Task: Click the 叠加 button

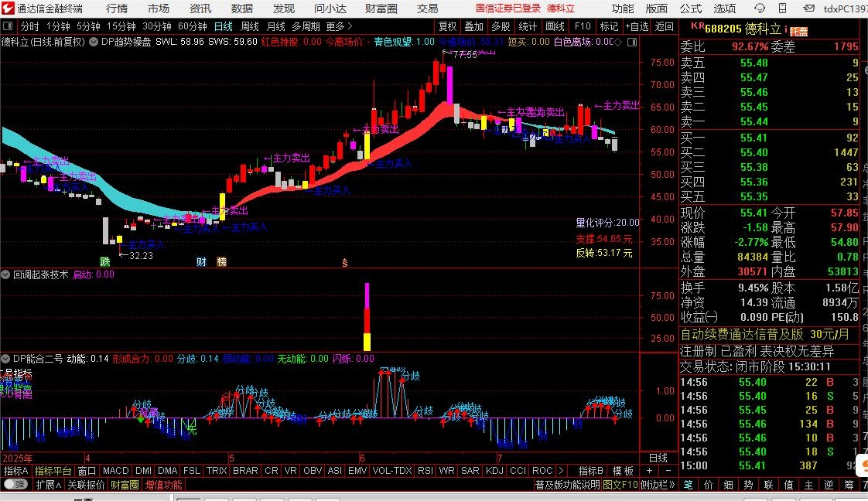Action: pos(474,26)
